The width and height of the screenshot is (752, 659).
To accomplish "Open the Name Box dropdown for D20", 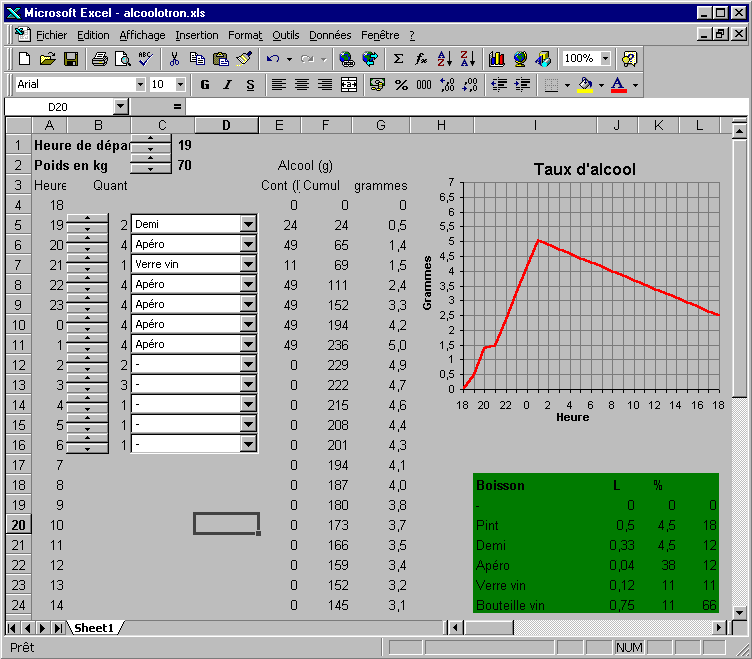I will (121, 106).
